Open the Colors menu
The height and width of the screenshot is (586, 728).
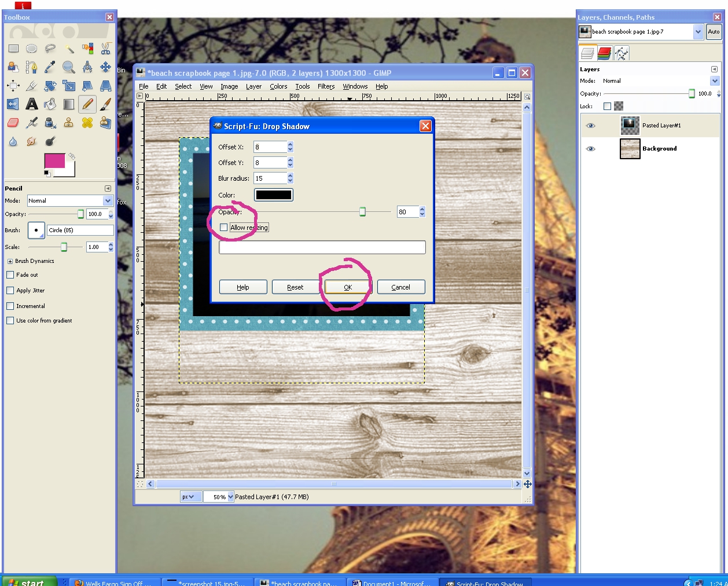point(278,86)
